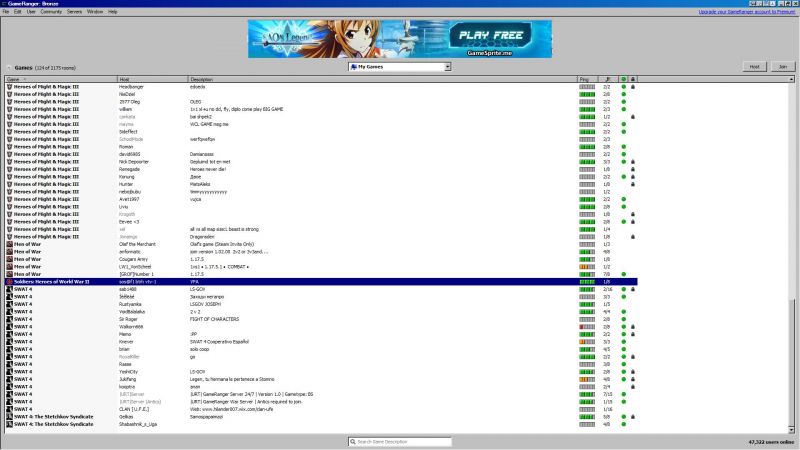Viewport: 800px width, 450px height.
Task: Click the orange ping bar in Krever's row
Action: 587,342
